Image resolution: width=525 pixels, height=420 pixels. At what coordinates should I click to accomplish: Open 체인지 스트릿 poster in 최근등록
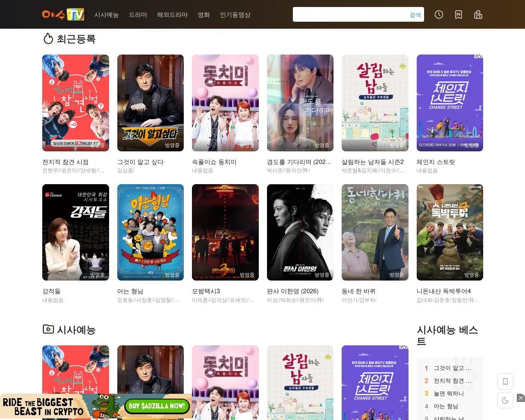pos(450,103)
